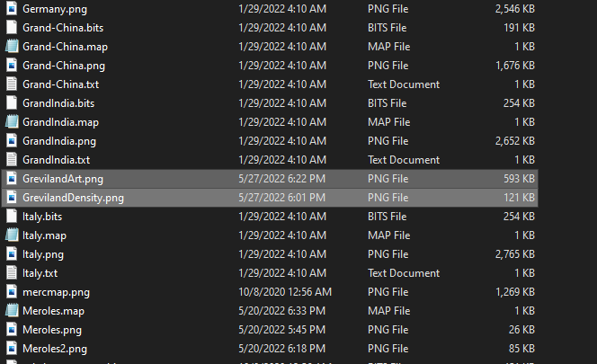
Task: Select the GrandIndia.bits file name
Action: point(58,102)
